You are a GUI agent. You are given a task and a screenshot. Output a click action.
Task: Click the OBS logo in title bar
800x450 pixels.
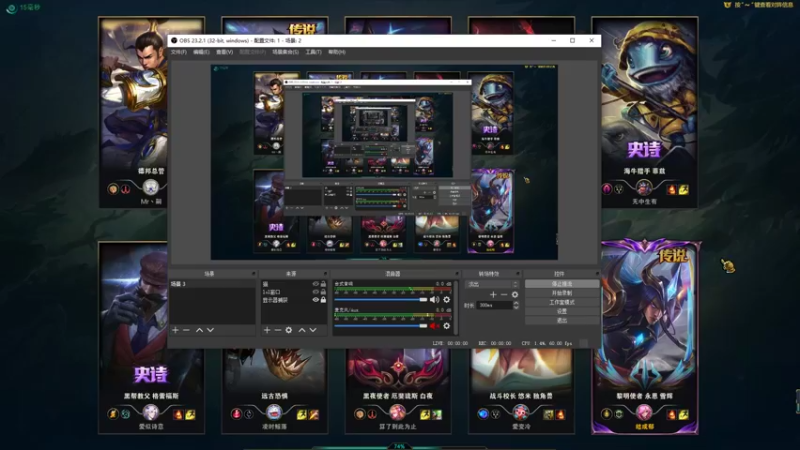coord(174,40)
